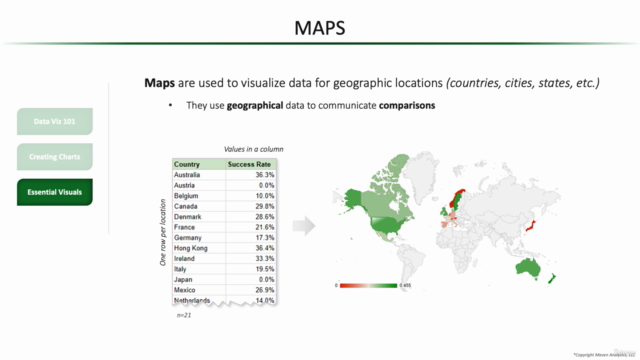Click the Country column header
Screen dimensions: 640x360
click(199, 164)
